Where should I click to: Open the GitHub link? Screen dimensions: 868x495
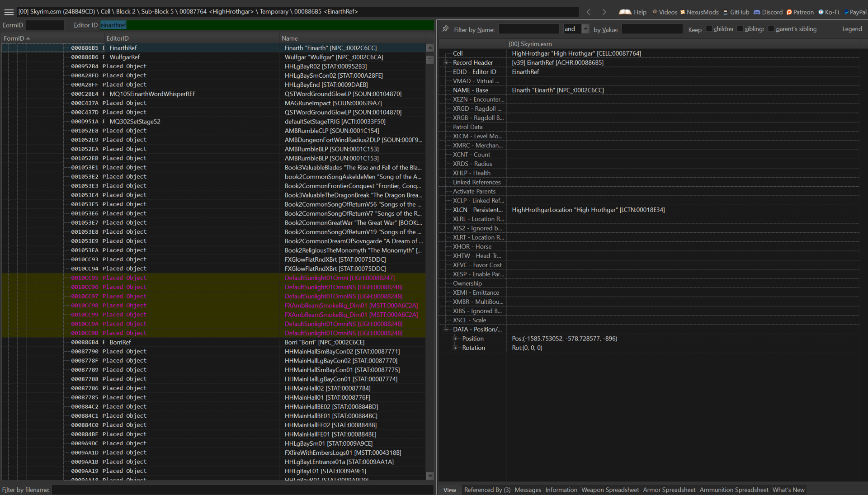pos(736,12)
